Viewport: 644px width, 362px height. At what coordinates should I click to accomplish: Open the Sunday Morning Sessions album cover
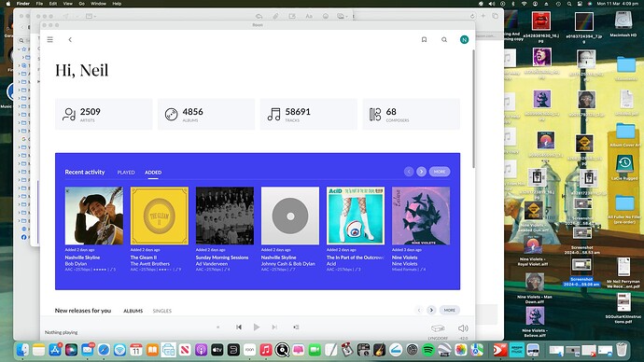225,216
